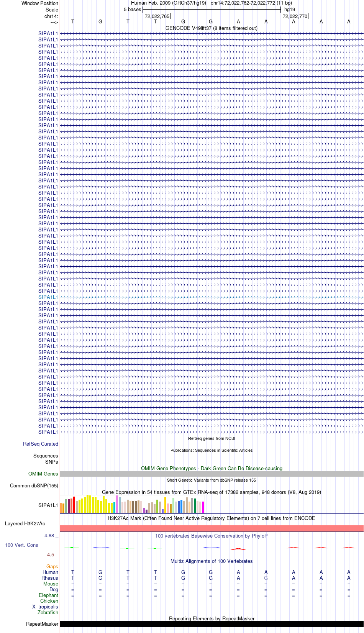The image size is (364, 633).
Task: Click the Chicken alignment row label
Action: point(49,601)
